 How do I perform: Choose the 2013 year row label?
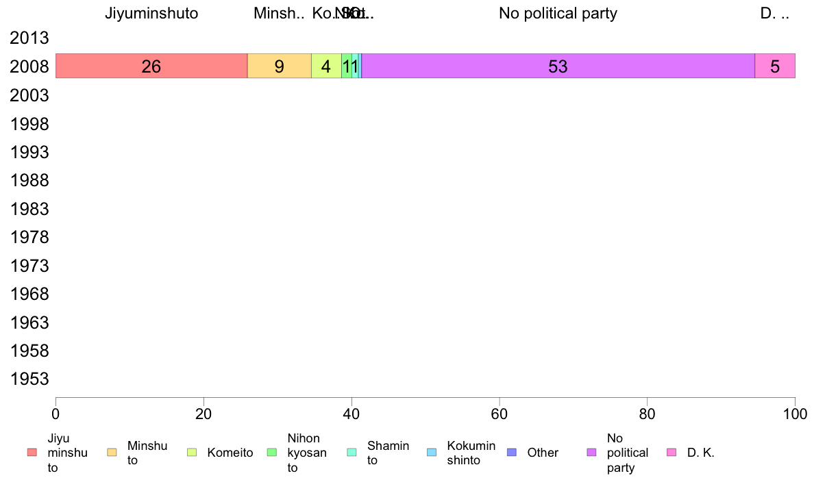(29, 38)
